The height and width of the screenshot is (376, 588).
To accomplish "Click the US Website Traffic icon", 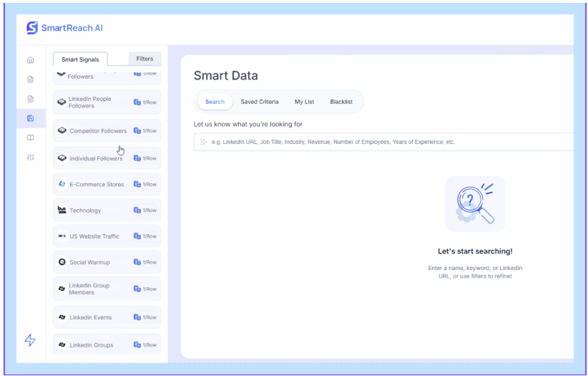I will pyautogui.click(x=62, y=236).
